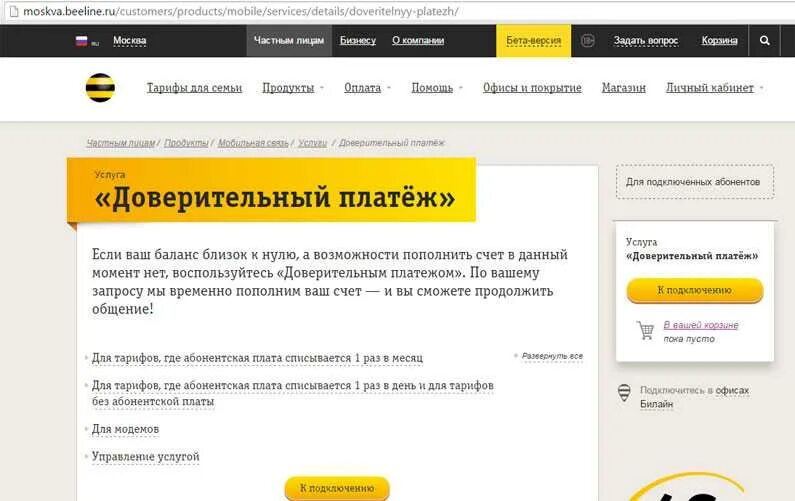795x501 pixels.
Task: Expand the Личный кабинет dropdown
Action: point(714,88)
